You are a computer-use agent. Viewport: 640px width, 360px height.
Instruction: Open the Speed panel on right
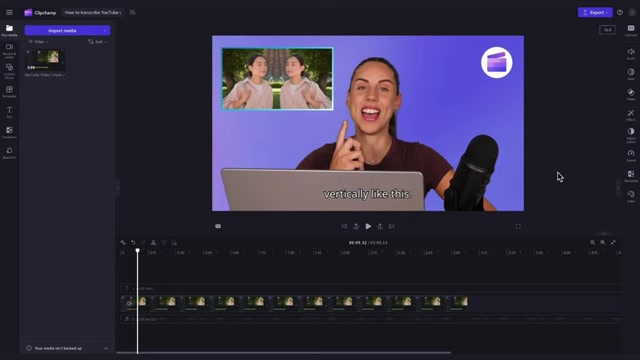pos(631,156)
